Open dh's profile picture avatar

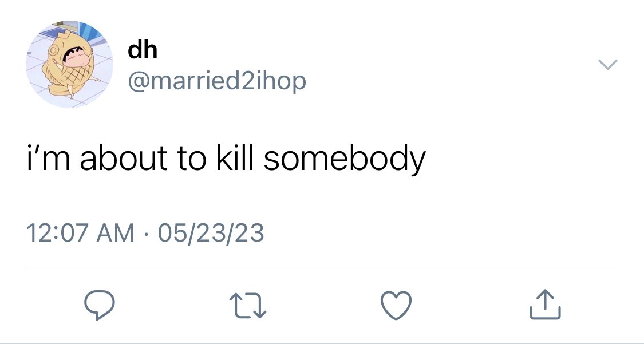[x=69, y=65]
